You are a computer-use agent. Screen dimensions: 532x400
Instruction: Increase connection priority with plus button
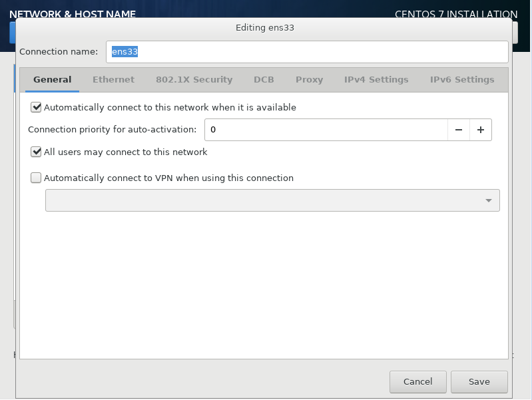(x=481, y=130)
